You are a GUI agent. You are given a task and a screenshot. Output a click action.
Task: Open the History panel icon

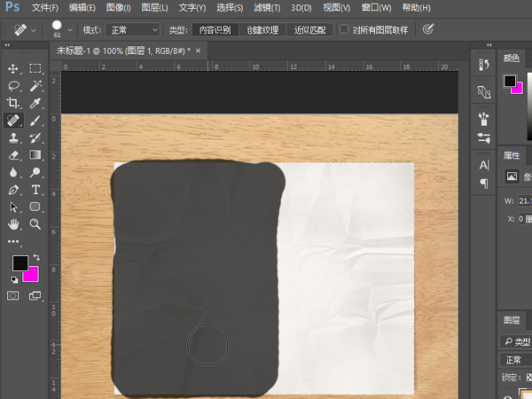483,65
